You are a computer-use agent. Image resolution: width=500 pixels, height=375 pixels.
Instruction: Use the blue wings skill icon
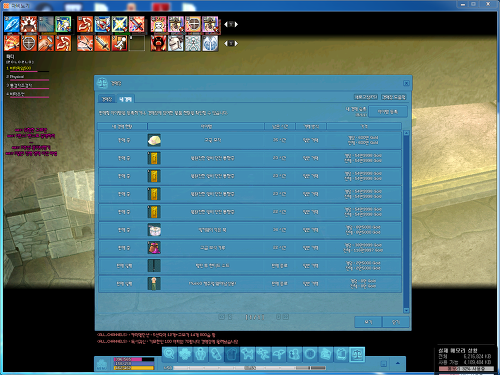click(210, 43)
